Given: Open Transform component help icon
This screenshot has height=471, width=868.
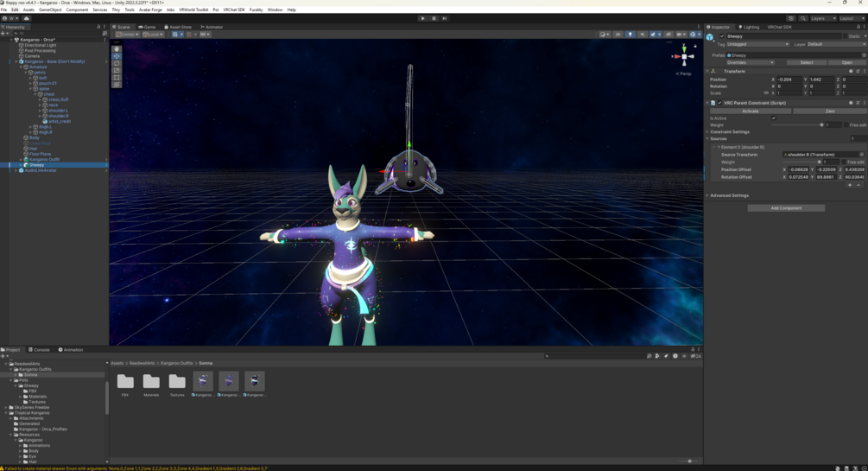Looking at the screenshot, I should [851, 72].
